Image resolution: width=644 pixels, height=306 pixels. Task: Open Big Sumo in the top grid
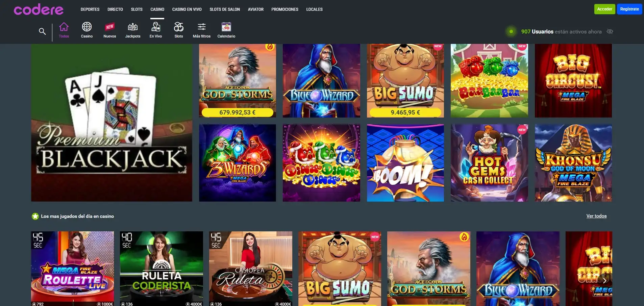(405, 81)
